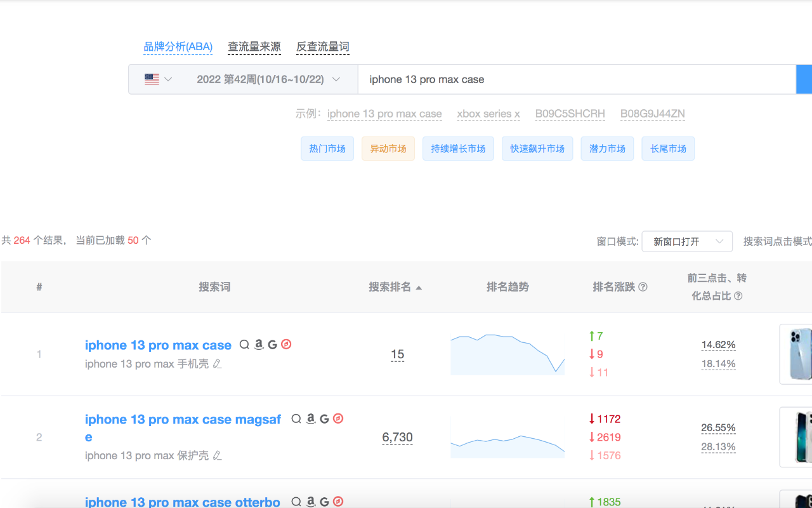Click click share 14.62%
Viewport: 812px width, 508px height.
pos(718,345)
